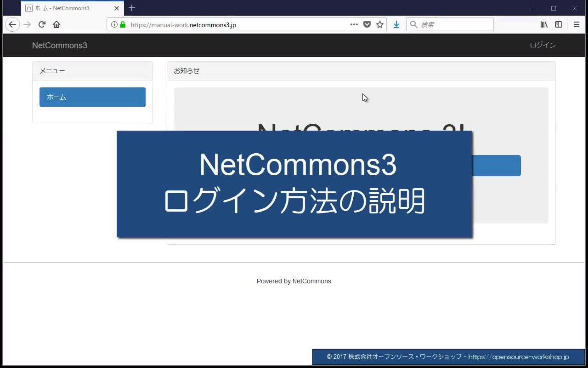Close the browser window

575,8
